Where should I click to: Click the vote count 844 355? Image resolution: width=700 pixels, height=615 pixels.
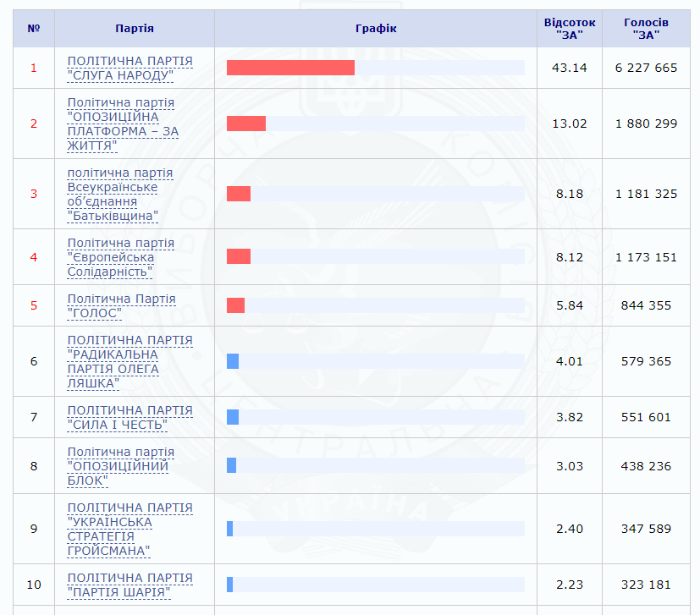tap(646, 305)
